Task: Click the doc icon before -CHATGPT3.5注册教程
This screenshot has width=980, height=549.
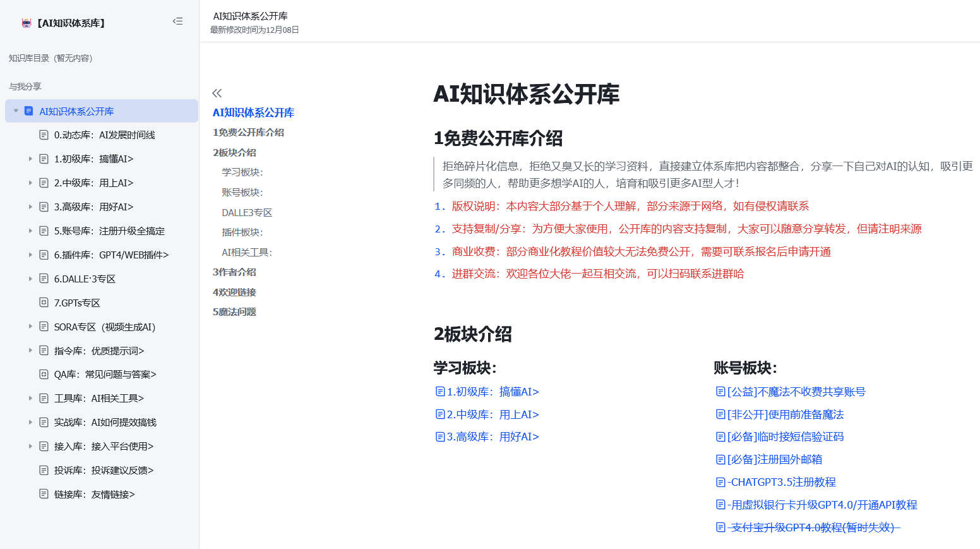Action: 720,482
